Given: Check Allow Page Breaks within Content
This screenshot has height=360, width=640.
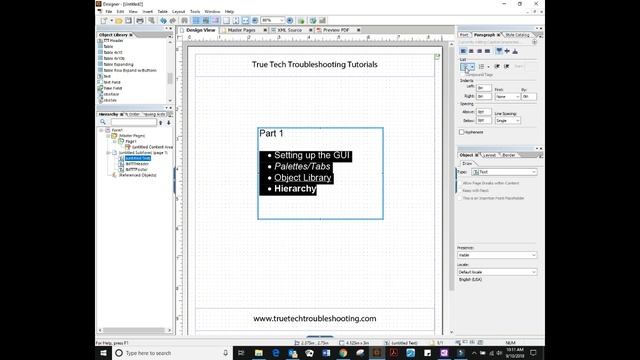Looking at the screenshot, I should click(460, 183).
